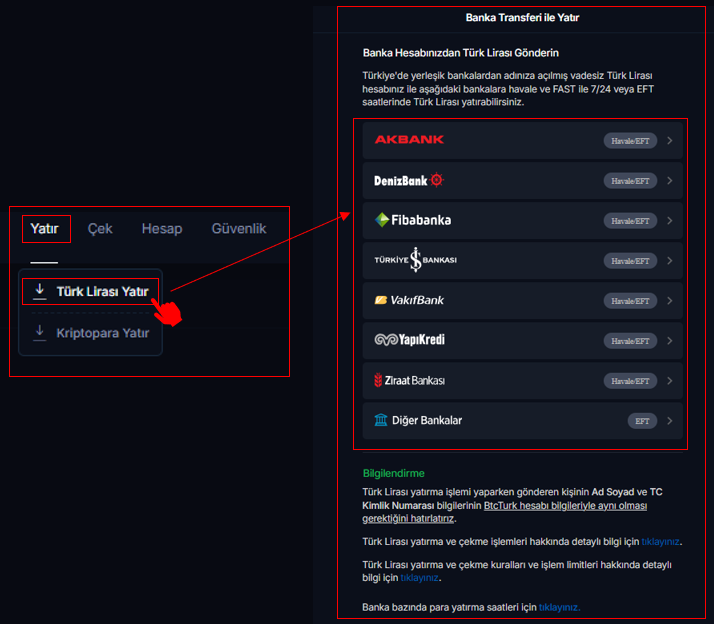This screenshot has height=624, width=714.
Task: Click the Yapı Kredi logo
Action: (x=409, y=340)
